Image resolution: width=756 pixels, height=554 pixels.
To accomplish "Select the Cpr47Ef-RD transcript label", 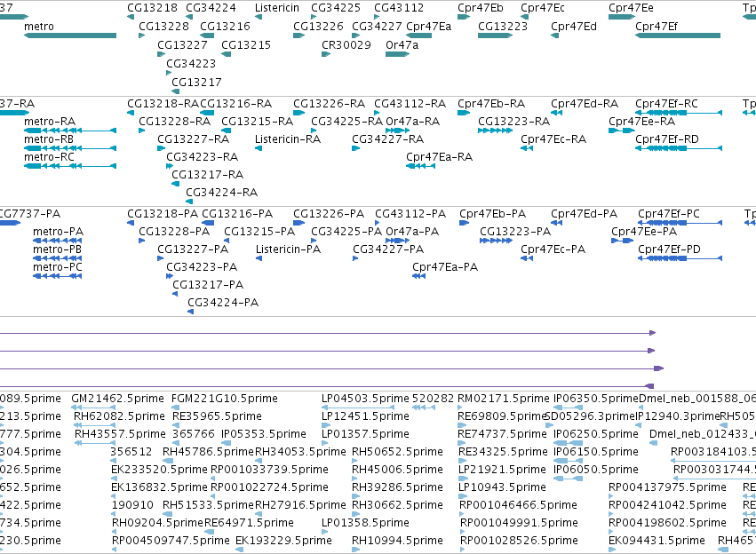I will pos(667,139).
